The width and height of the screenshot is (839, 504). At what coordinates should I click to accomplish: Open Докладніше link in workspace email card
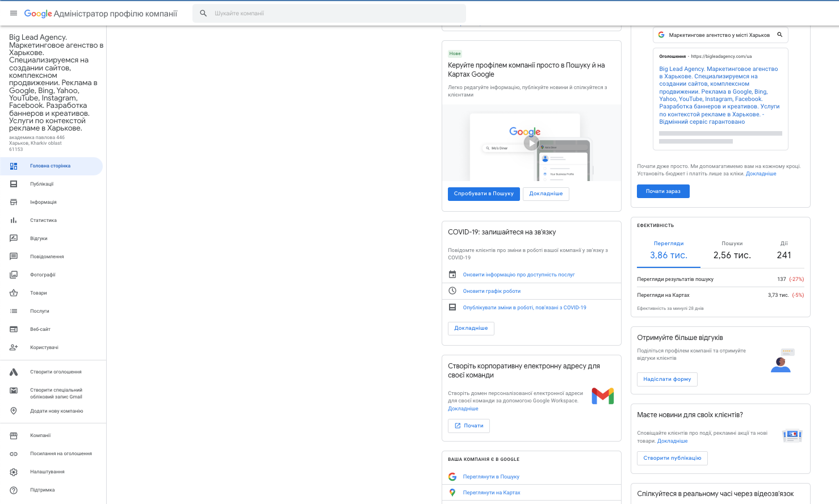(463, 409)
